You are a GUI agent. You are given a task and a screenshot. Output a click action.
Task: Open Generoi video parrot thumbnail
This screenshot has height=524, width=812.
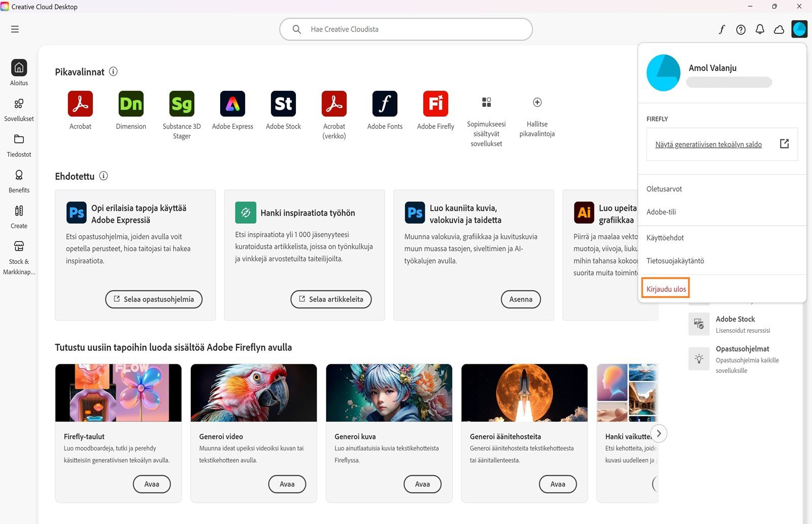tap(254, 393)
